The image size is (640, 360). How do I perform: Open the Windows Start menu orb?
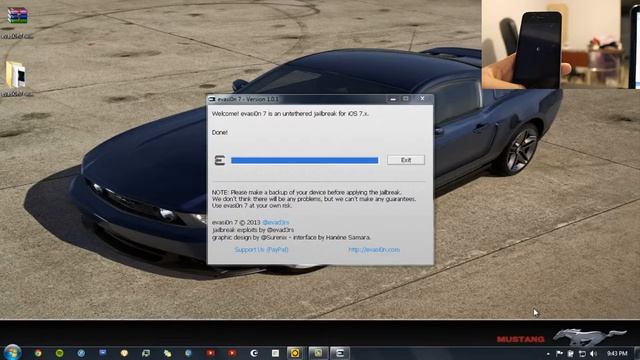[x=12, y=352]
